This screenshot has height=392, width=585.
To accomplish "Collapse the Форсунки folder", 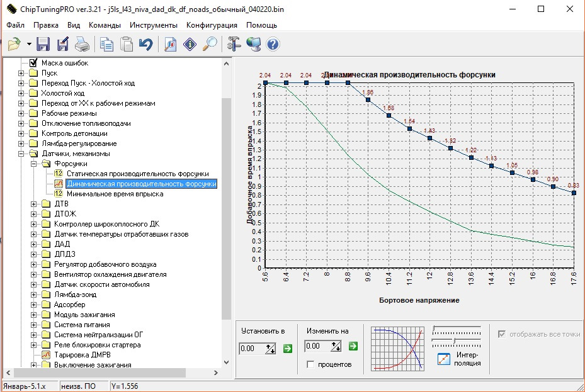I will click(x=33, y=164).
